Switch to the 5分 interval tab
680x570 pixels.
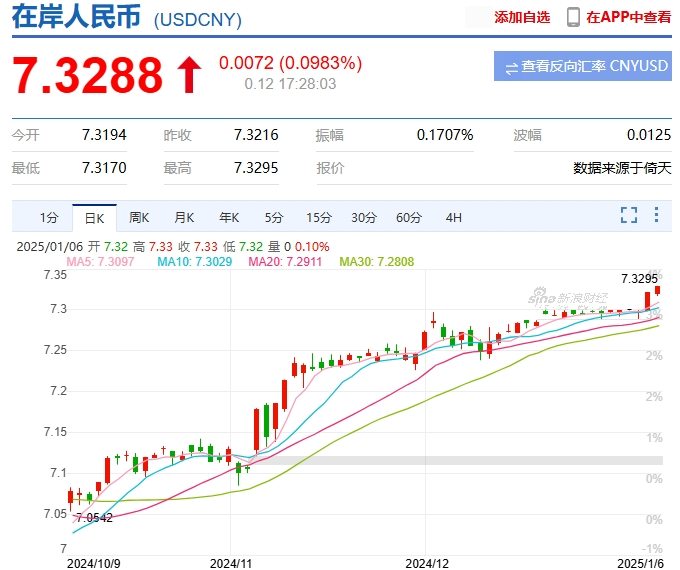pos(274,217)
